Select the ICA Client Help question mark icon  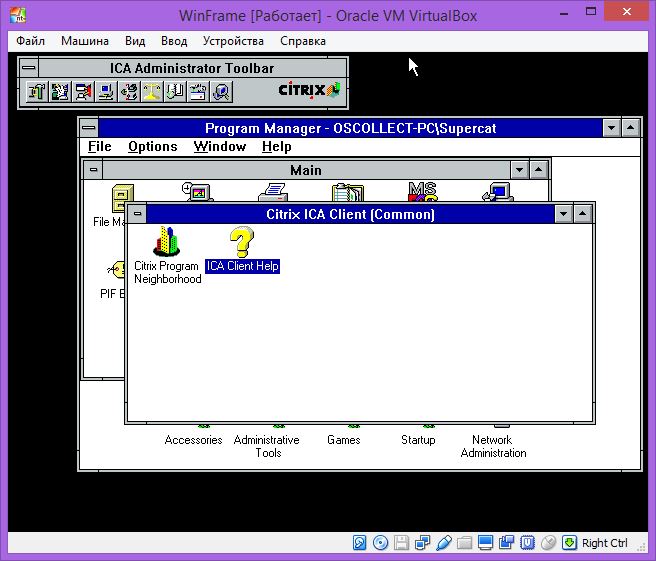[242, 242]
